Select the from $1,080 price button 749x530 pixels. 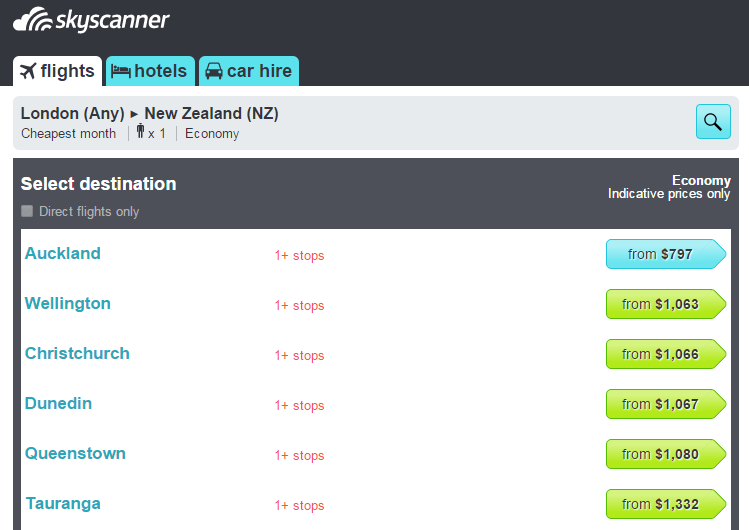pos(666,454)
